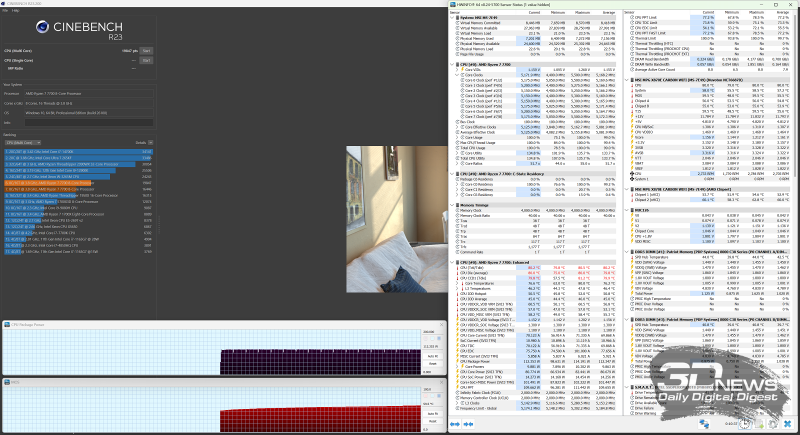Viewport: 800px width, 435px height.
Task: Click Auto Fit in the CPU Package Power graph
Action: 433,356
